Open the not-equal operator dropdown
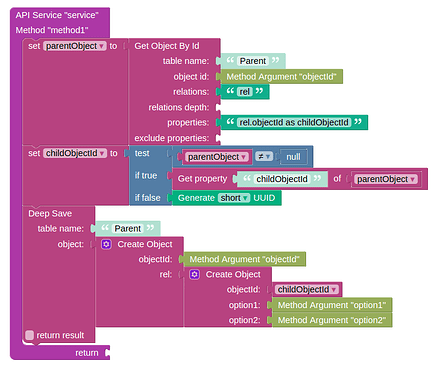This screenshot has width=445, height=375. [264, 156]
